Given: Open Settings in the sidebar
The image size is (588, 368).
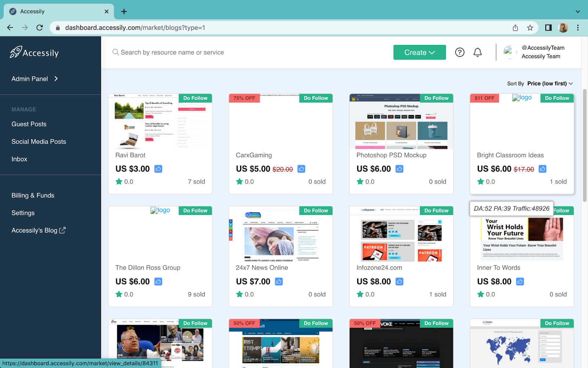Looking at the screenshot, I should pyautogui.click(x=23, y=213).
